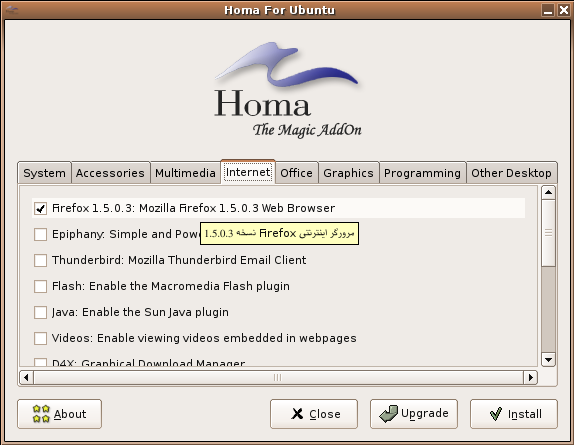This screenshot has width=574, height=445.
Task: Click the horizontal scrollbar left arrow
Action: 26,377
